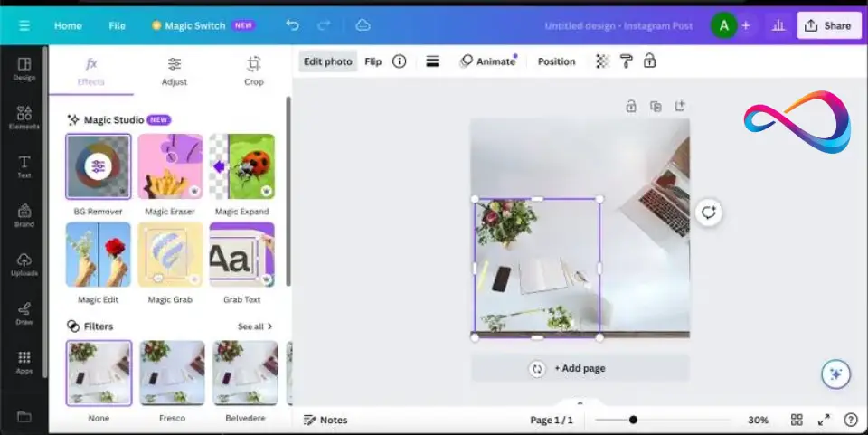Select the BG Remover tool thumbnail
This screenshot has height=435, width=868.
point(98,166)
